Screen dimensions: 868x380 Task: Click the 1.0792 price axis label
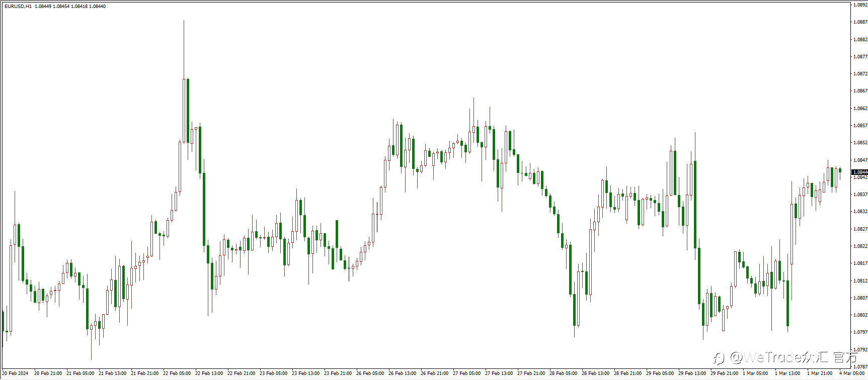click(860, 350)
